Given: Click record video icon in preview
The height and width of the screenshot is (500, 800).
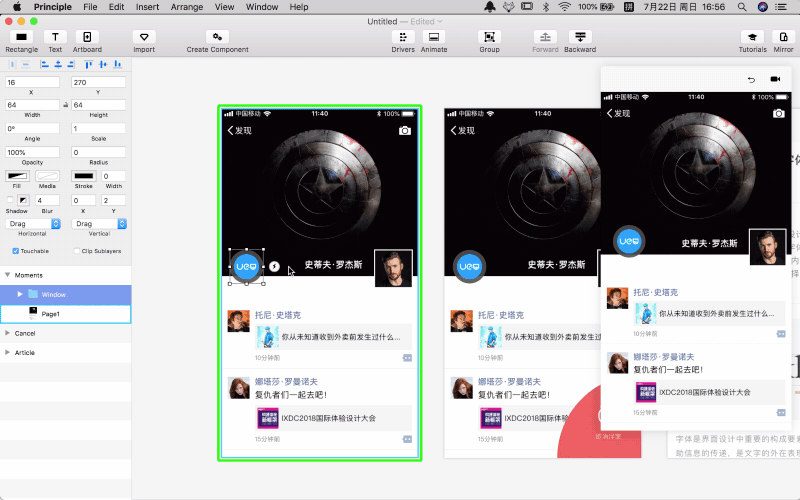Looking at the screenshot, I should coord(775,79).
